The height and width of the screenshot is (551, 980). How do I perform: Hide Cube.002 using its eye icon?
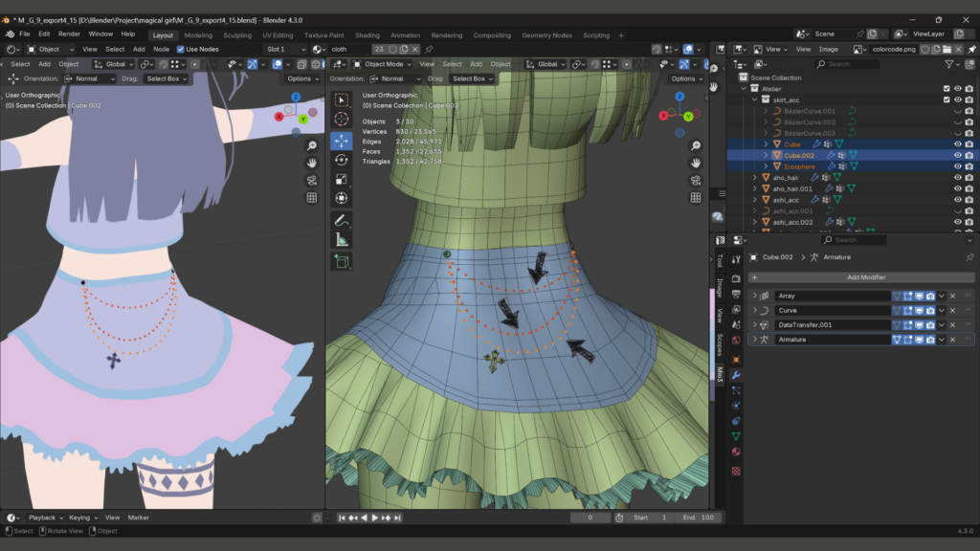pyautogui.click(x=957, y=155)
